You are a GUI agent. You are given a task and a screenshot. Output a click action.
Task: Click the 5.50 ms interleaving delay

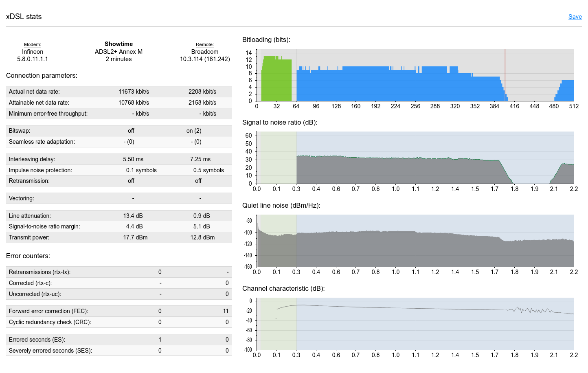[133, 159]
